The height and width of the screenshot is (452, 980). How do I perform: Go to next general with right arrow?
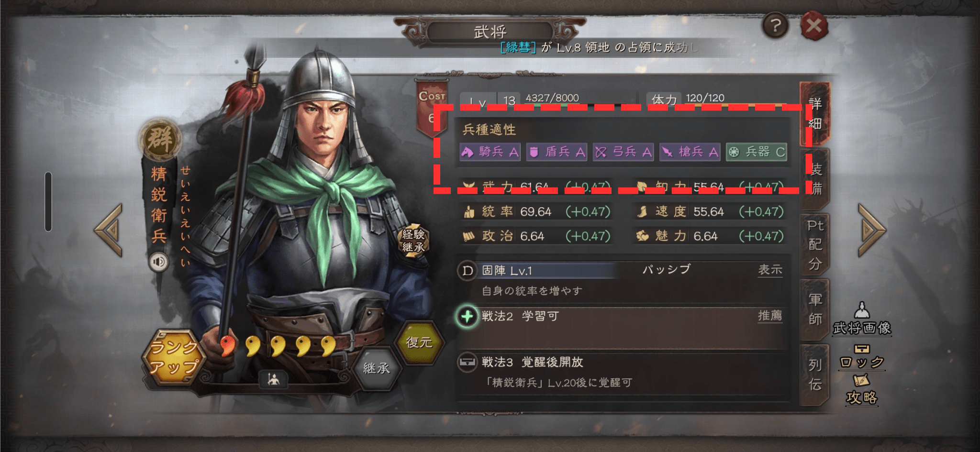point(872,230)
